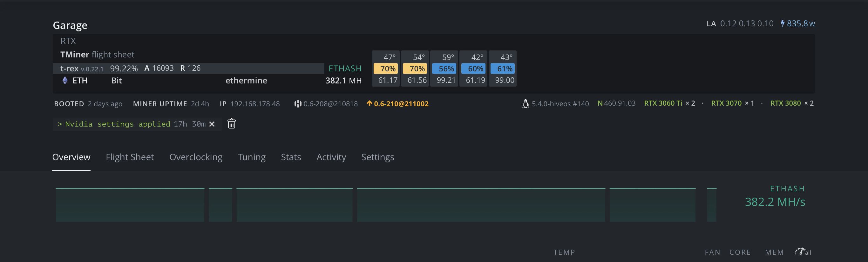Image resolution: width=868 pixels, height=262 pixels.
Task: Click the FAN column header
Action: point(712,252)
